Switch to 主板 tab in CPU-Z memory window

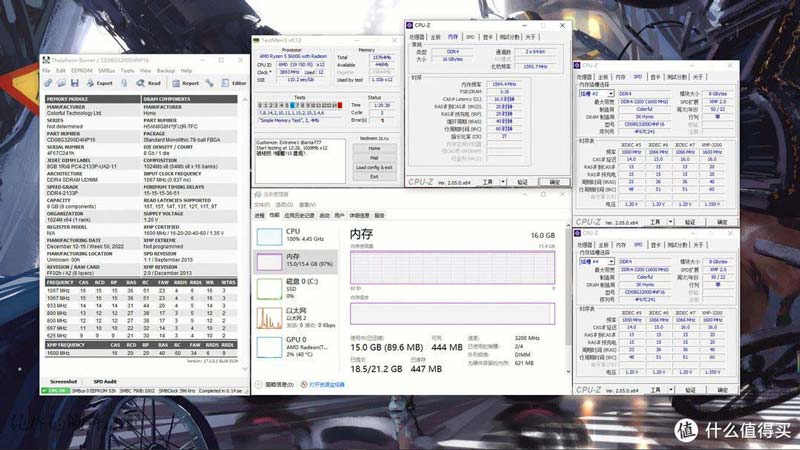[435, 37]
